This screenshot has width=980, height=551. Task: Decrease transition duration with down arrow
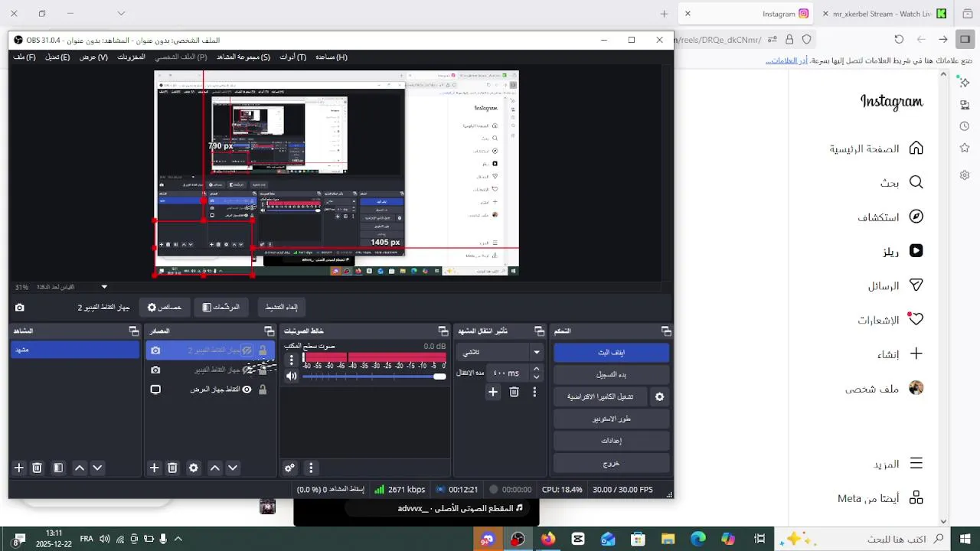[x=537, y=377]
